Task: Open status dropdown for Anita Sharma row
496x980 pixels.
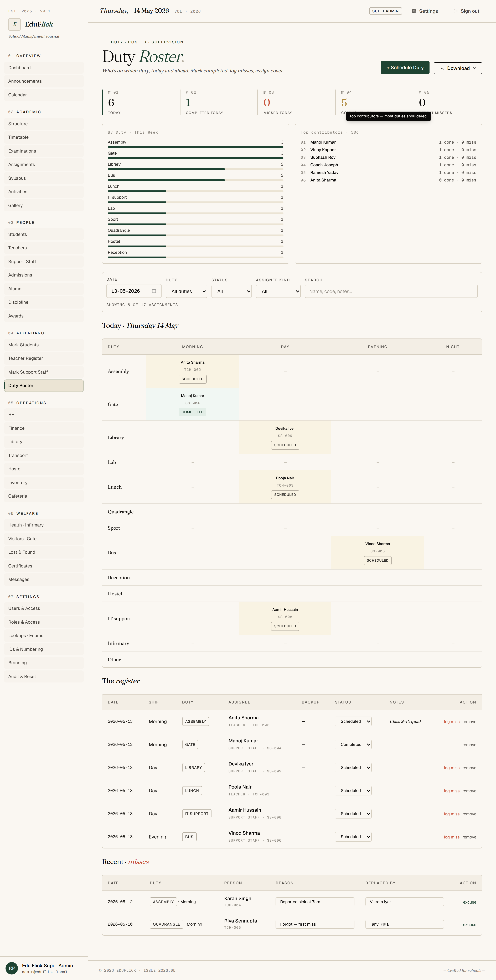Action: click(353, 721)
